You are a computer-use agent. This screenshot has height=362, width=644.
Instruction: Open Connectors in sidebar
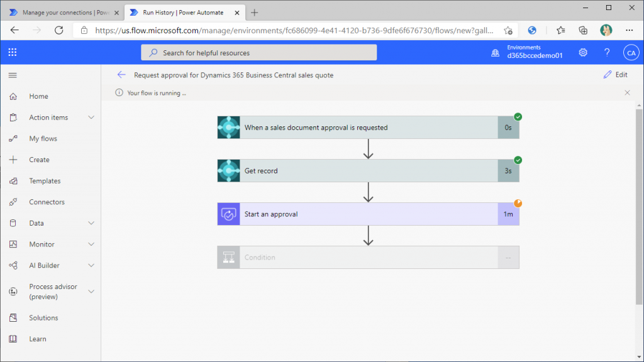(47, 202)
